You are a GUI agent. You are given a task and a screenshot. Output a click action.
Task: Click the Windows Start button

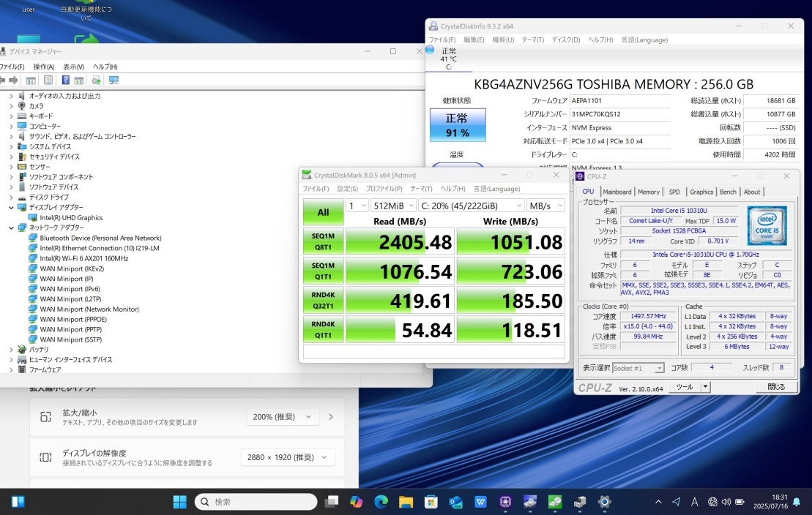tap(179, 502)
